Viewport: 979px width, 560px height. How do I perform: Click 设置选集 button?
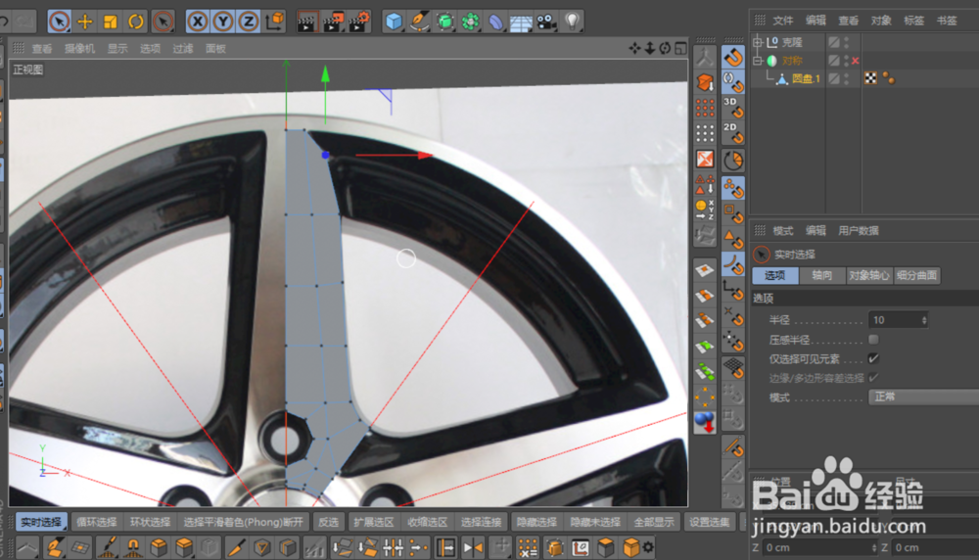709,522
